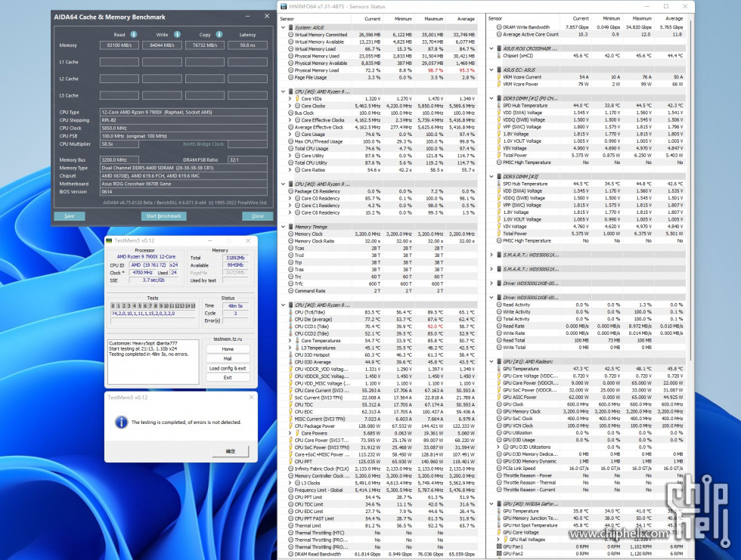Screen dimensions: 741x560
Task: Click the fan icon beside GPU Fan1
Action: point(499,546)
